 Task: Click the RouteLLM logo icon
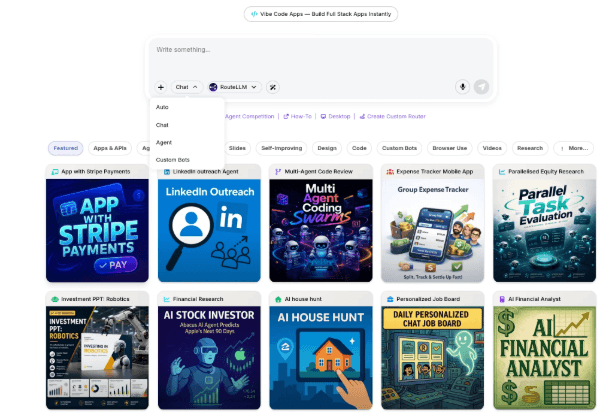tap(213, 87)
